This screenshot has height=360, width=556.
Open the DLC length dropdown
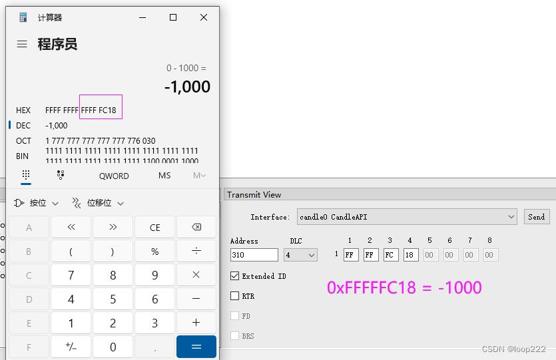coord(300,255)
